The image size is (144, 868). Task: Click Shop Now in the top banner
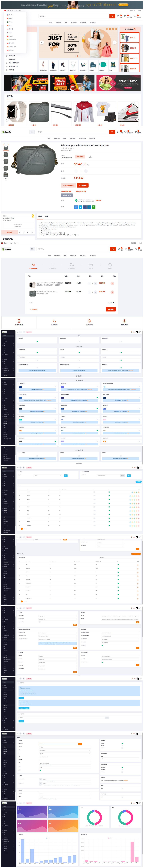point(123,5)
